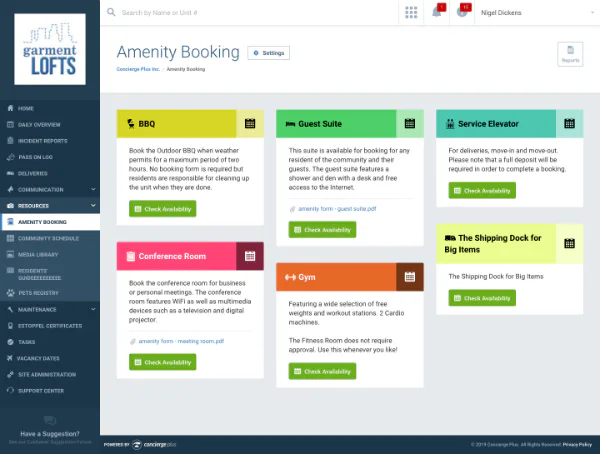Open Guest Suite calendar icon
The image size is (600, 454).
410,124
